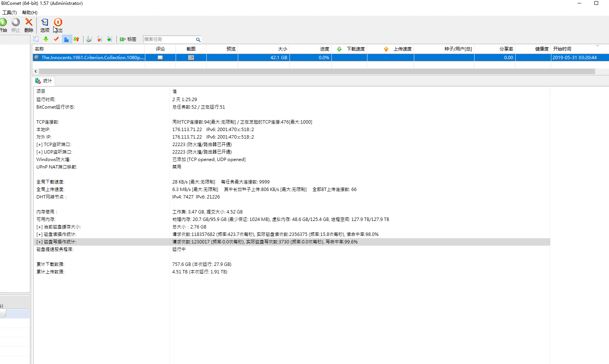
Task: Click the 标签 tags button
Action: pyautogui.click(x=128, y=39)
